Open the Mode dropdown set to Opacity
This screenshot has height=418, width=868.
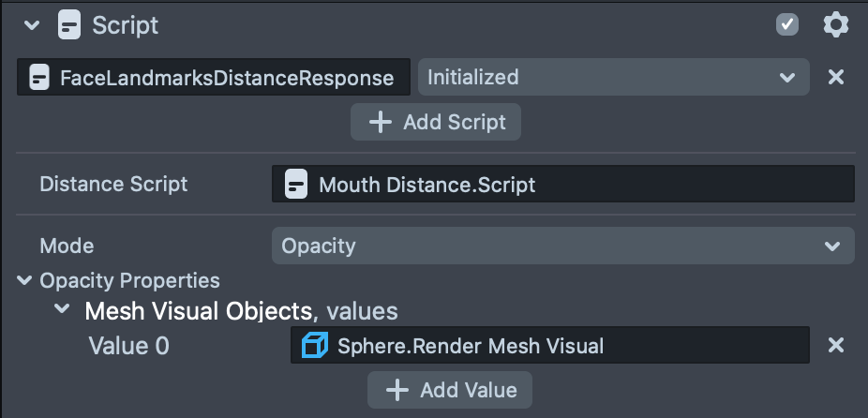pos(562,246)
